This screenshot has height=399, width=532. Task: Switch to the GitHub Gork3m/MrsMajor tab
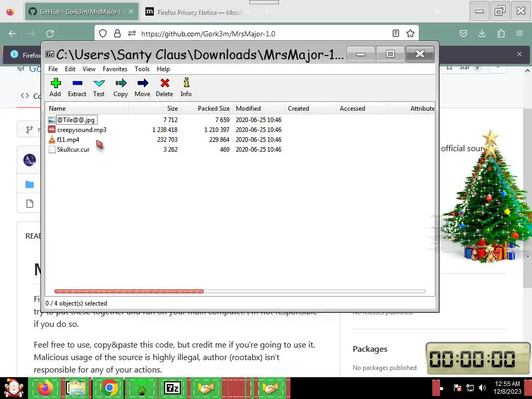coord(82,11)
